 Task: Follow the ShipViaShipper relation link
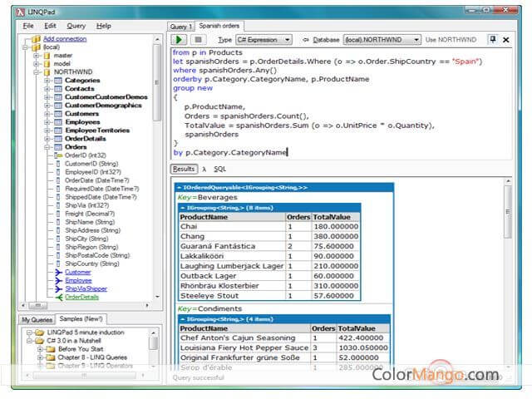point(86,288)
